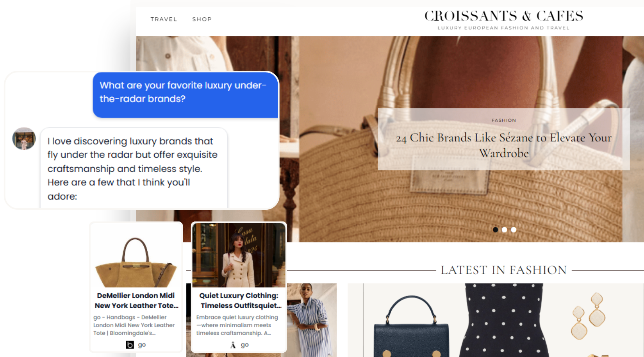Open the SHOP menu item
This screenshot has height=357, width=644.
tap(202, 19)
